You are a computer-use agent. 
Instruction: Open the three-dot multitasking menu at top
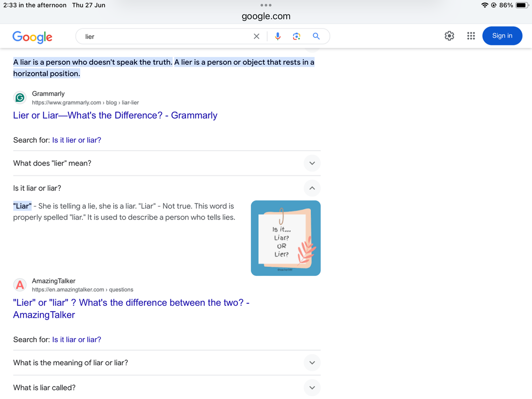click(266, 5)
